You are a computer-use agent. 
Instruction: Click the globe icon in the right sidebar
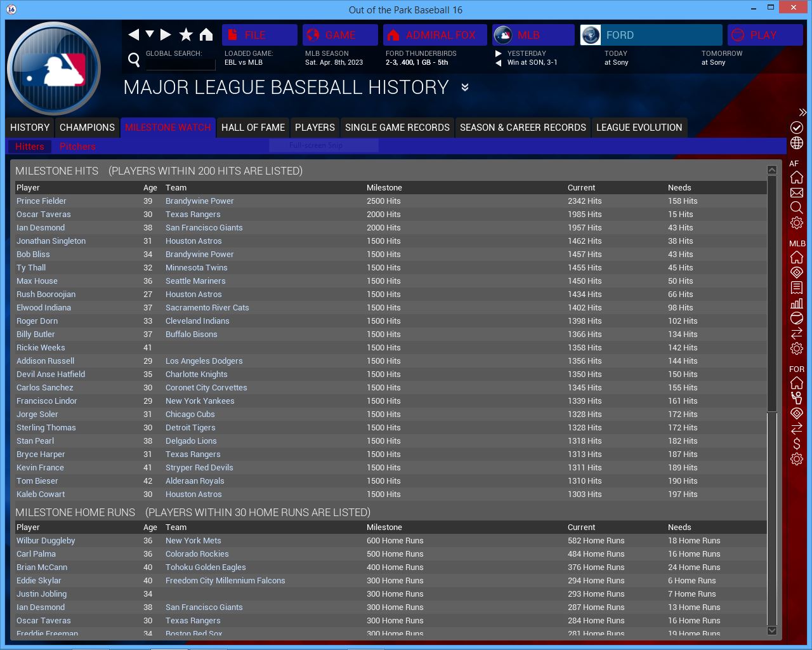(797, 143)
